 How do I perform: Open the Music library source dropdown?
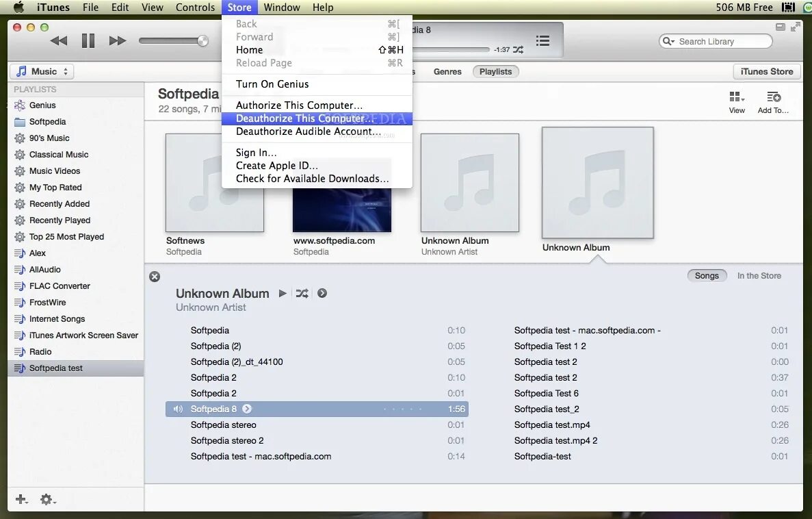click(x=41, y=71)
